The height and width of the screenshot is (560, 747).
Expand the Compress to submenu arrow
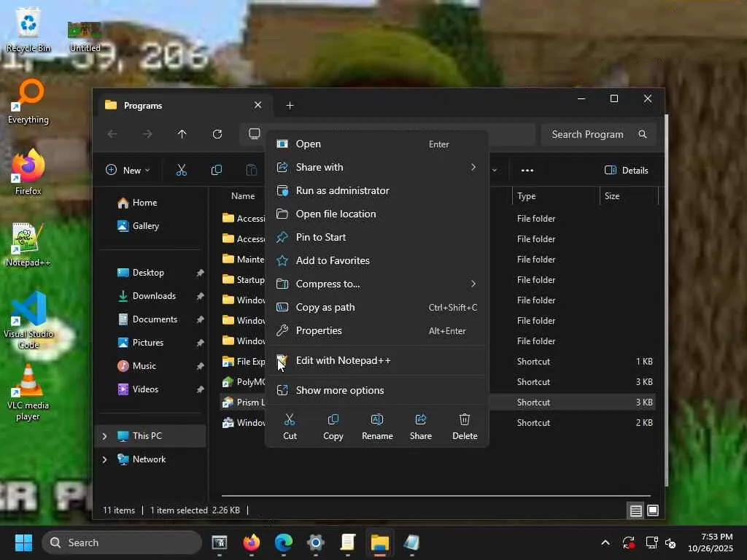click(473, 284)
